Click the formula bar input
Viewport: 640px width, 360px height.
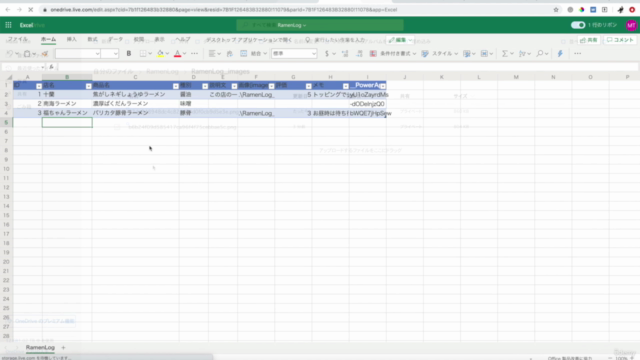348,67
